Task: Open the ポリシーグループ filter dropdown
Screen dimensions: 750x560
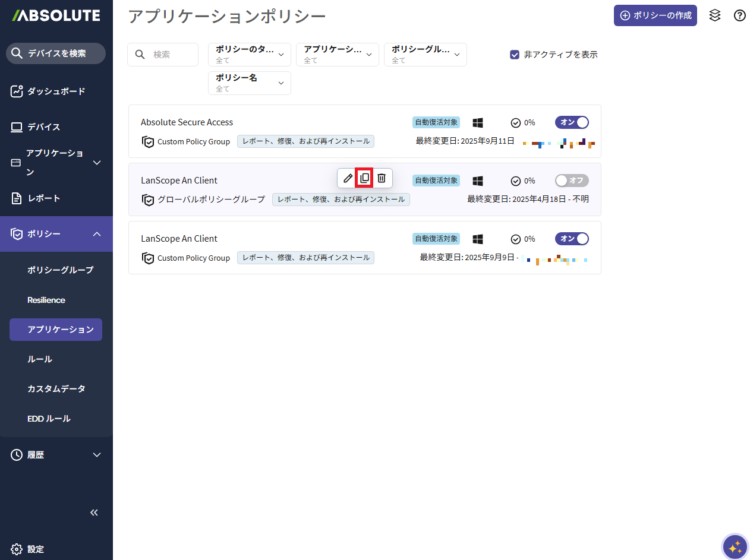Action: point(426,55)
